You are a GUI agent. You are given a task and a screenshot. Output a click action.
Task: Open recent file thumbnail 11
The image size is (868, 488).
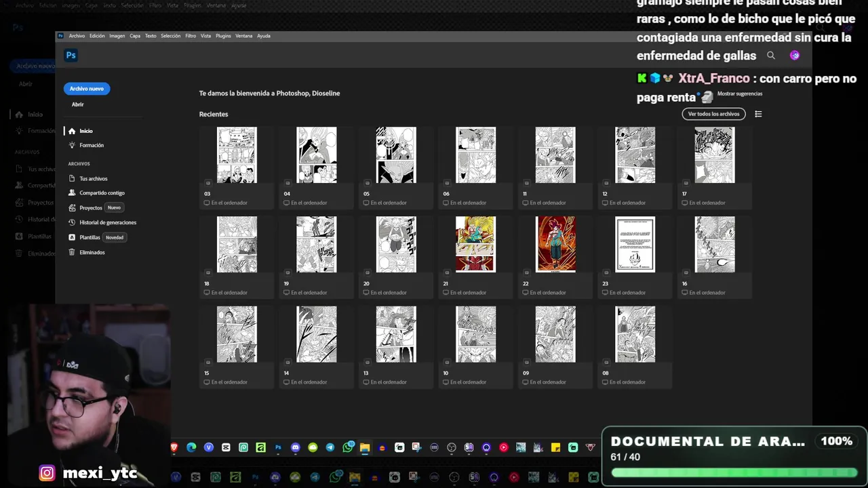555,155
